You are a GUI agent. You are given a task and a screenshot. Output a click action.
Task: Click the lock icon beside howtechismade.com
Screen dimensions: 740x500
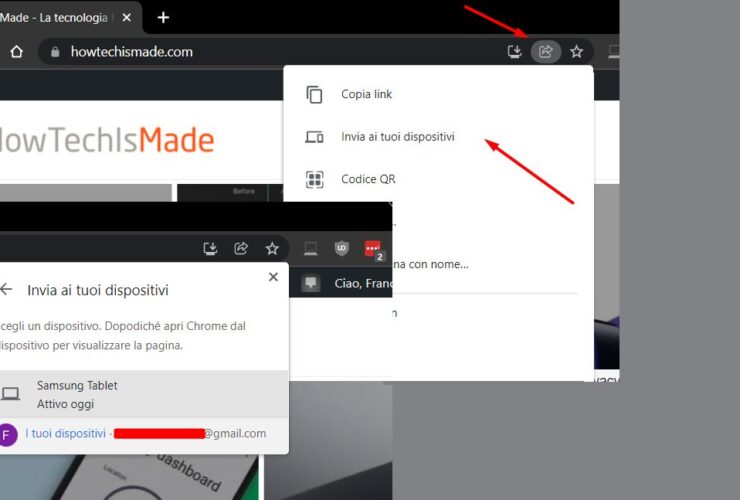click(x=55, y=51)
